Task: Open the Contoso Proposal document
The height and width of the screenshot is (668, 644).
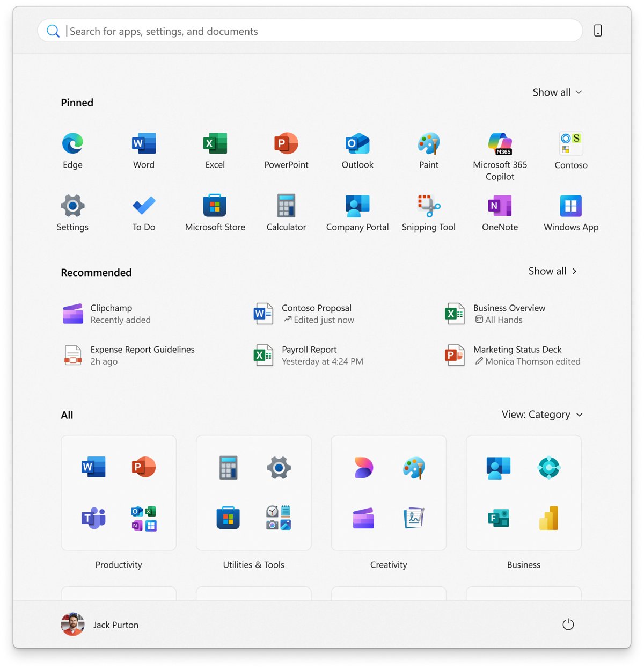Action: tap(304, 314)
